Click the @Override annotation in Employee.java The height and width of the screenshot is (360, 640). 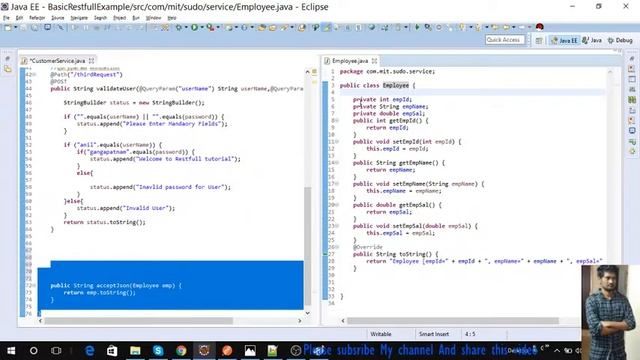[x=368, y=247]
